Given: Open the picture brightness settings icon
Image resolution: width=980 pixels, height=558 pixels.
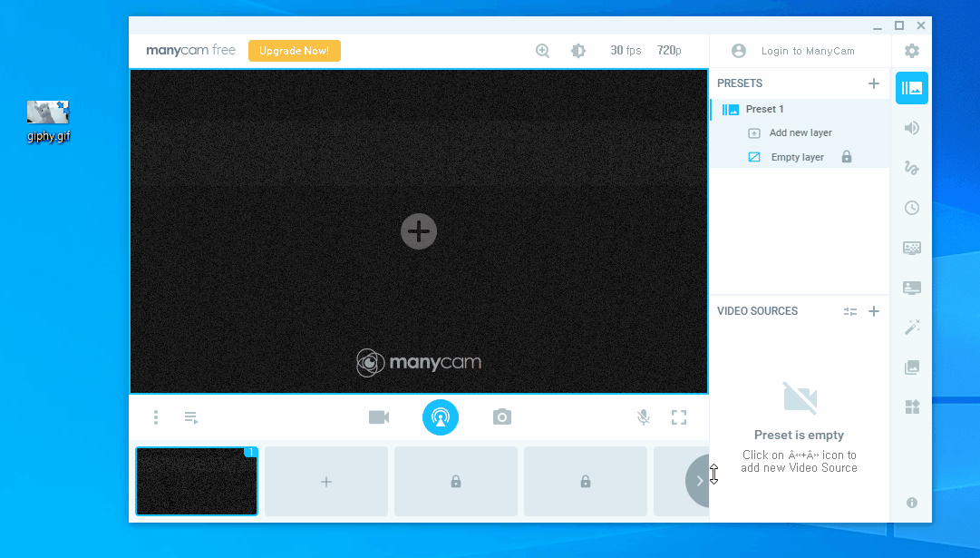Looking at the screenshot, I should tap(578, 51).
